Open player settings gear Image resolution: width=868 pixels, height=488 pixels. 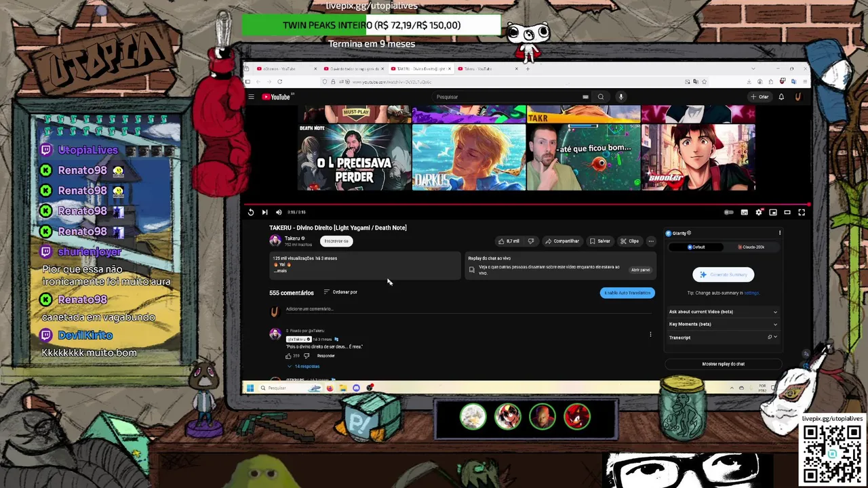pyautogui.click(x=759, y=212)
